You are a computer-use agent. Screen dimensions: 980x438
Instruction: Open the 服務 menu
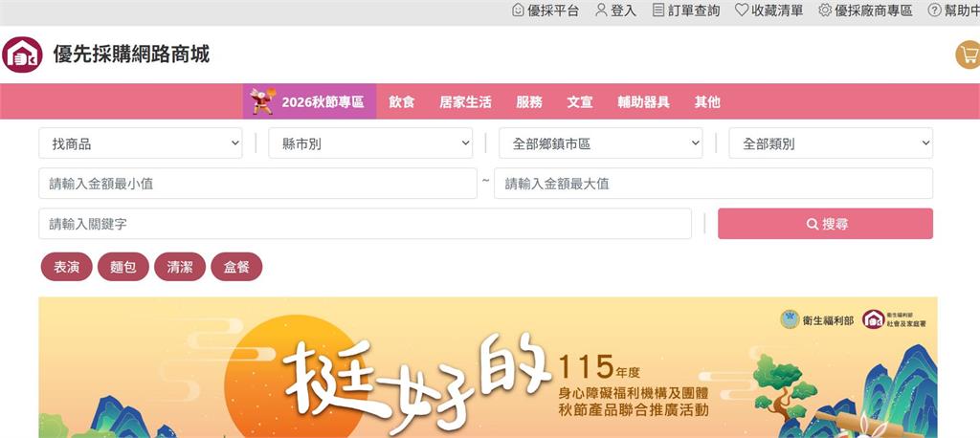[x=529, y=101]
